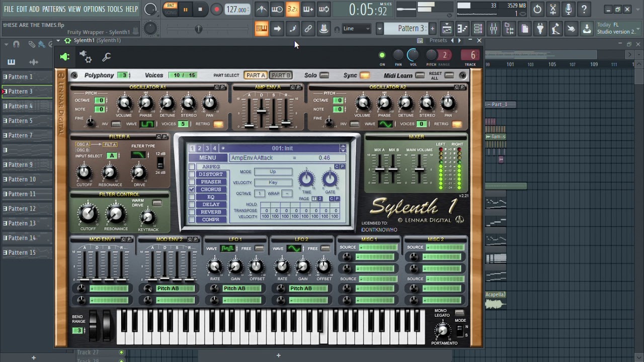Click the scissors icon in top toolbar
The height and width of the screenshot is (362, 644).
(553, 9)
